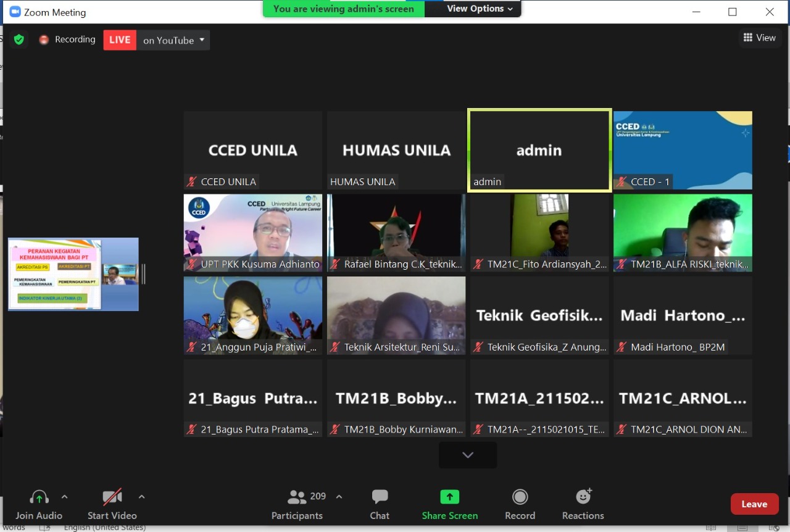Click the Zoom logo in title bar
Image resolution: width=790 pixels, height=532 pixels.
click(x=15, y=12)
